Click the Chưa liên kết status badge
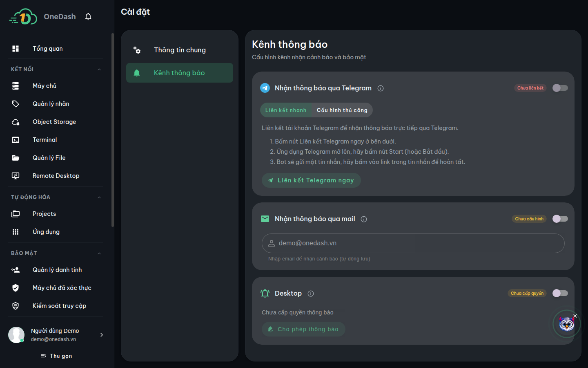Image resolution: width=588 pixels, height=368 pixels. [530, 88]
